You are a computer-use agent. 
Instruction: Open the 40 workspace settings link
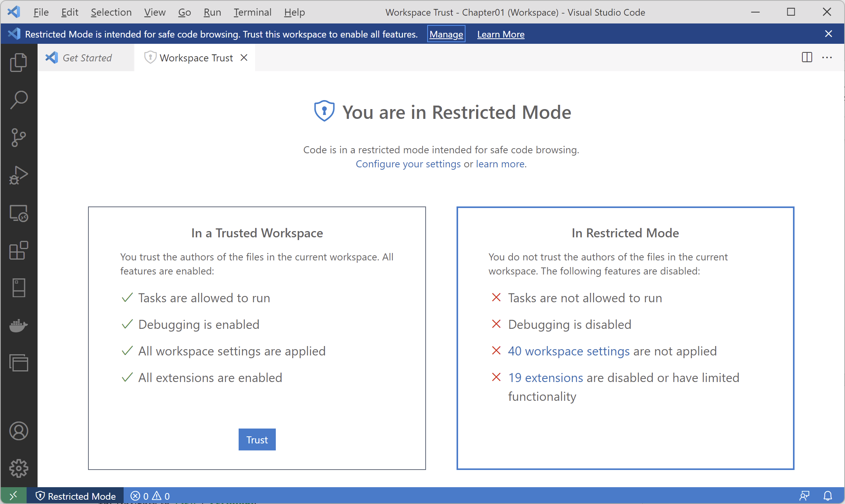(x=568, y=351)
